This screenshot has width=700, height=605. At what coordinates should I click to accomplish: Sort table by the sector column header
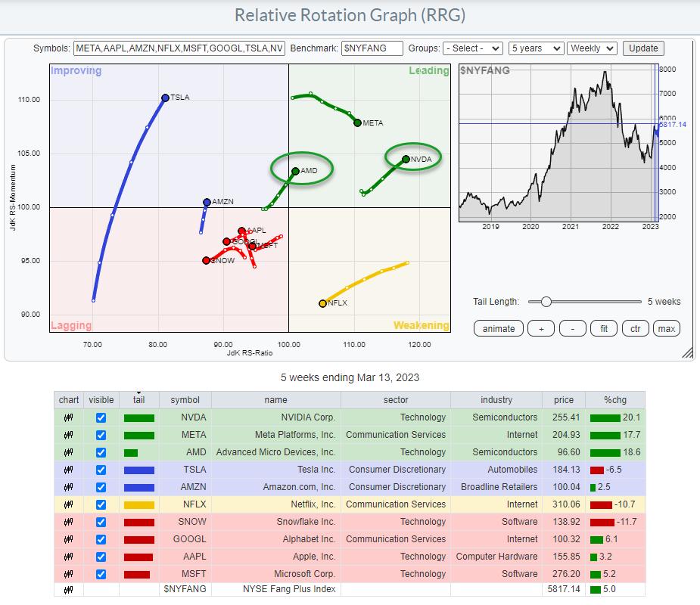point(396,400)
